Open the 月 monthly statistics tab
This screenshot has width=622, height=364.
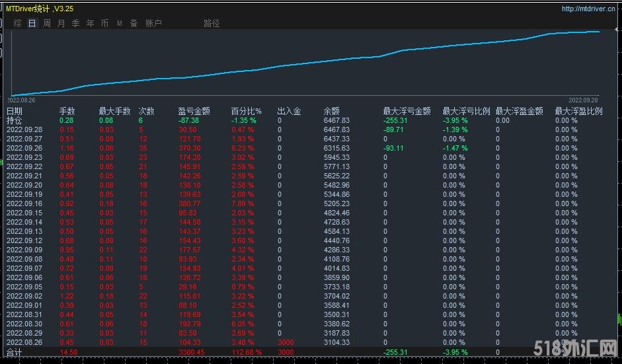click(61, 23)
